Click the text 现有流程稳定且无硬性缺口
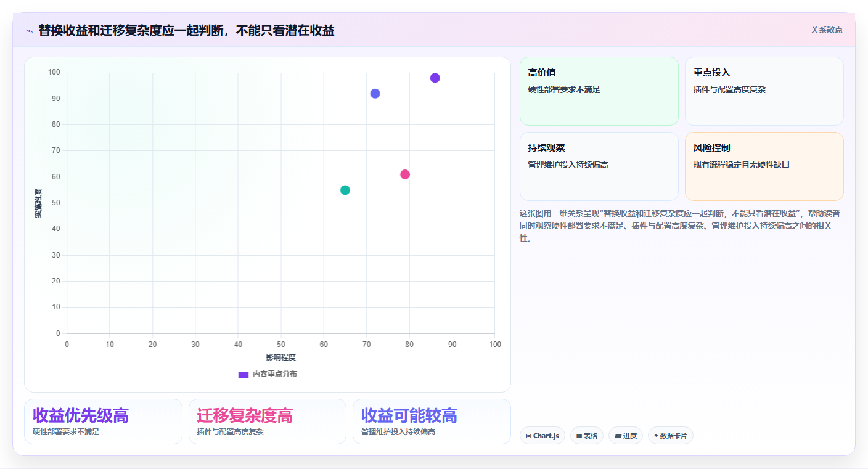Screen dimensions: 868x469 coord(742,165)
